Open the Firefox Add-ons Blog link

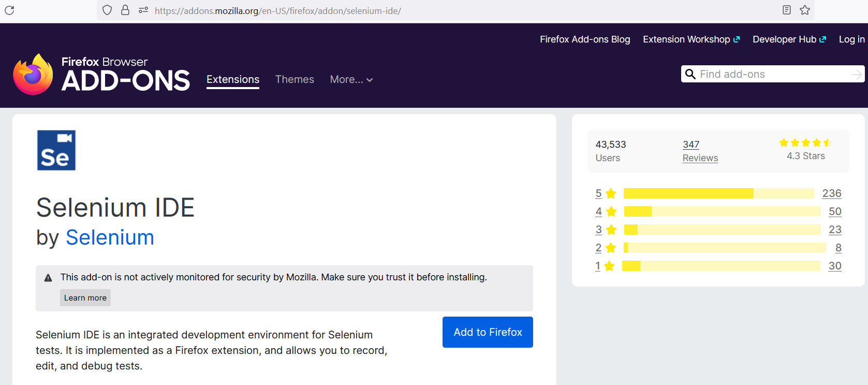(x=585, y=39)
